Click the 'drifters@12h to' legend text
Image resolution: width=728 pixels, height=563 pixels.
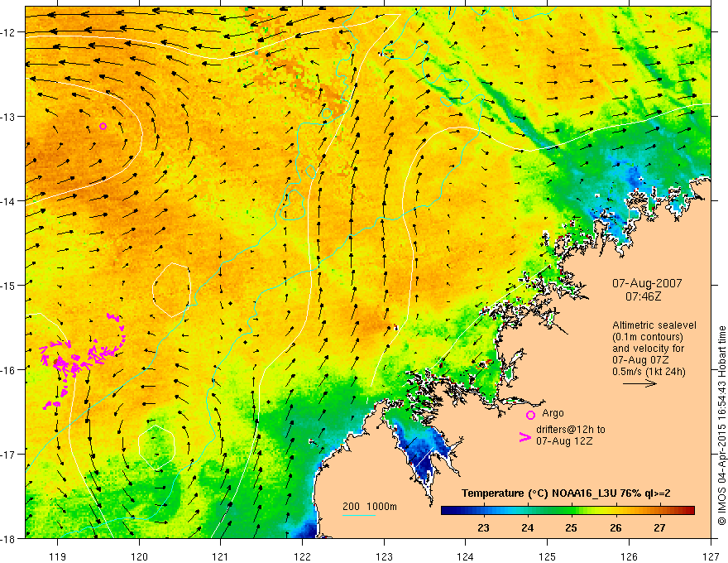click(x=571, y=430)
